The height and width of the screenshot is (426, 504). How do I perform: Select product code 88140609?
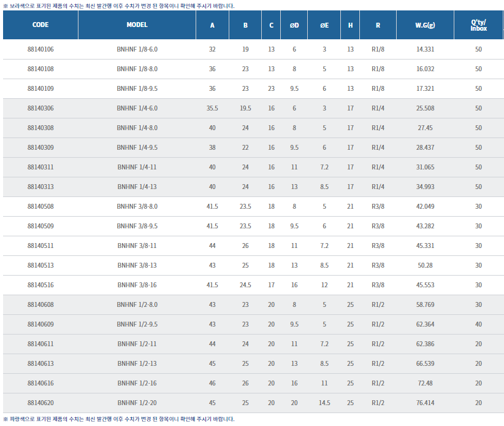coord(40,324)
